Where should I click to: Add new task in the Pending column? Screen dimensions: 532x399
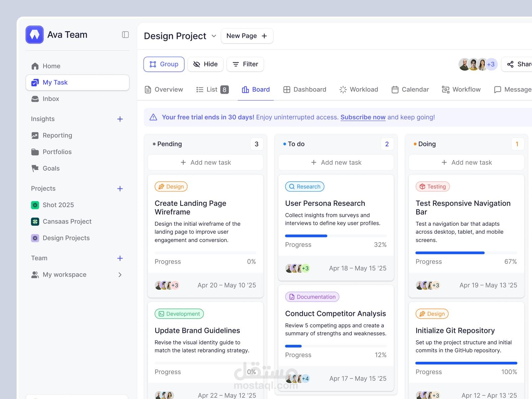tap(205, 163)
